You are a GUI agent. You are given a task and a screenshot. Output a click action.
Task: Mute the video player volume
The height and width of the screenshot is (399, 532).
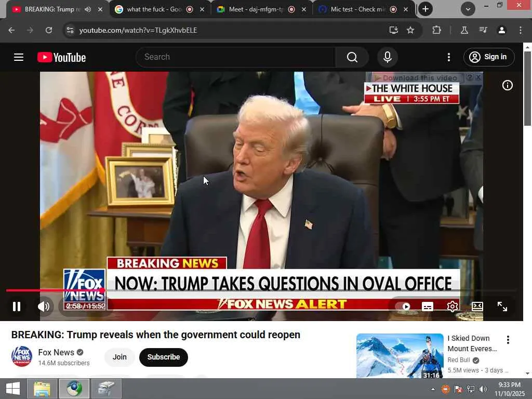44,307
